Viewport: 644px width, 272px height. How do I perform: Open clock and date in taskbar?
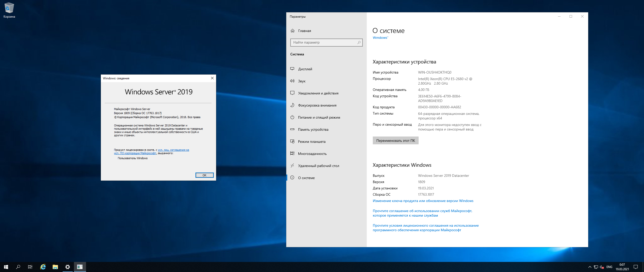pyautogui.click(x=622, y=267)
